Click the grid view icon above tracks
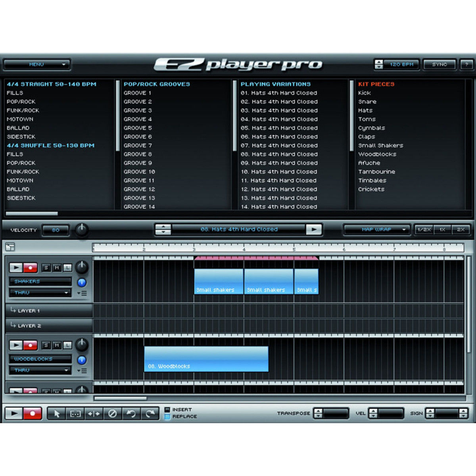The image size is (476, 476). point(10,248)
